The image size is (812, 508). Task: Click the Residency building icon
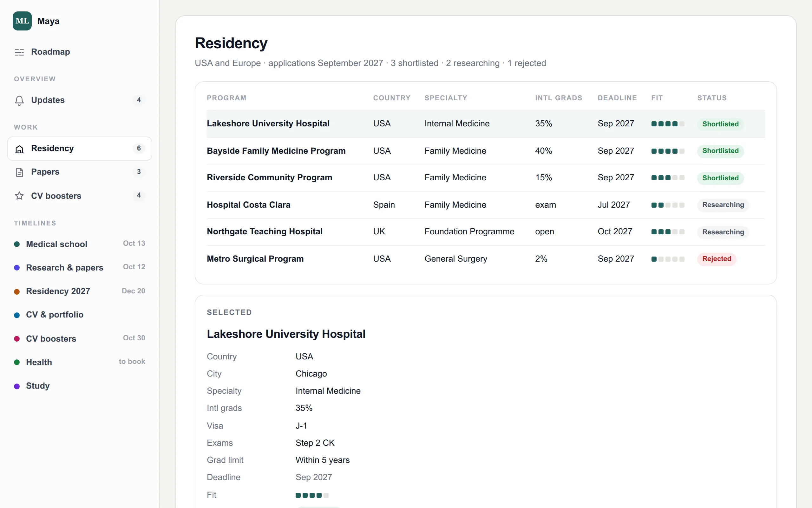click(19, 149)
